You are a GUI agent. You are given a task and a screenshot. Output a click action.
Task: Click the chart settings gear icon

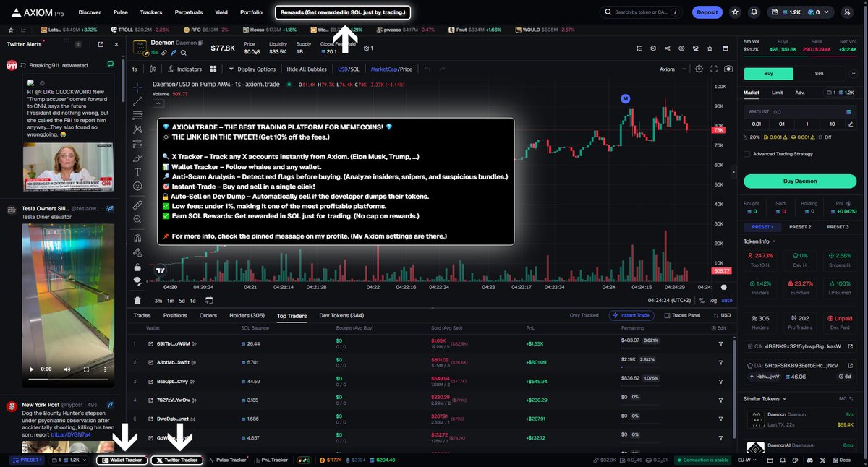click(x=699, y=69)
